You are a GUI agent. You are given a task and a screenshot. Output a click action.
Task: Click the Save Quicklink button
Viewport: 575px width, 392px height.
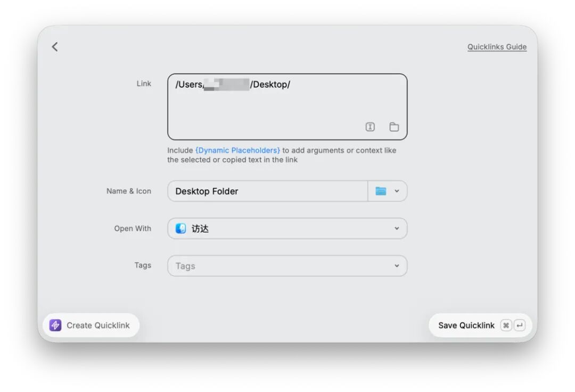point(480,325)
